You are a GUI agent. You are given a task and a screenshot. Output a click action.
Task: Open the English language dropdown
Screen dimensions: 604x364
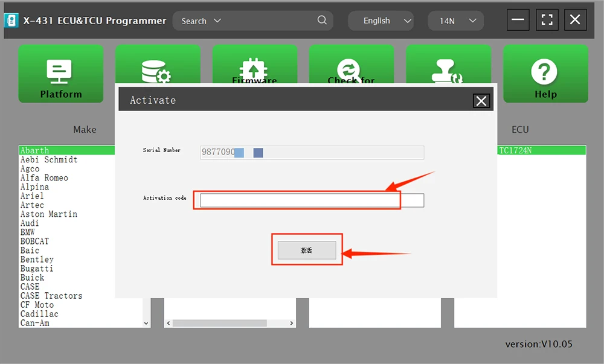381,21
